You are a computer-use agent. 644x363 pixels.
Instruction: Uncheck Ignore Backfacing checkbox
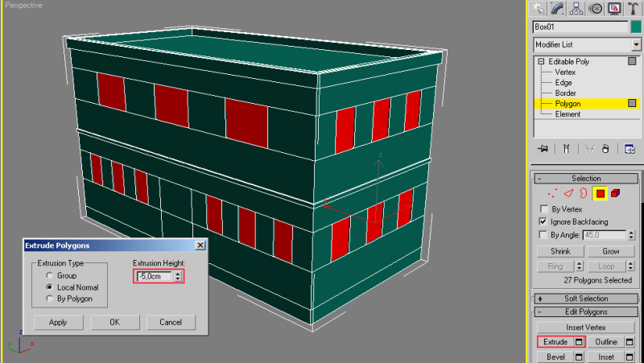pos(544,221)
